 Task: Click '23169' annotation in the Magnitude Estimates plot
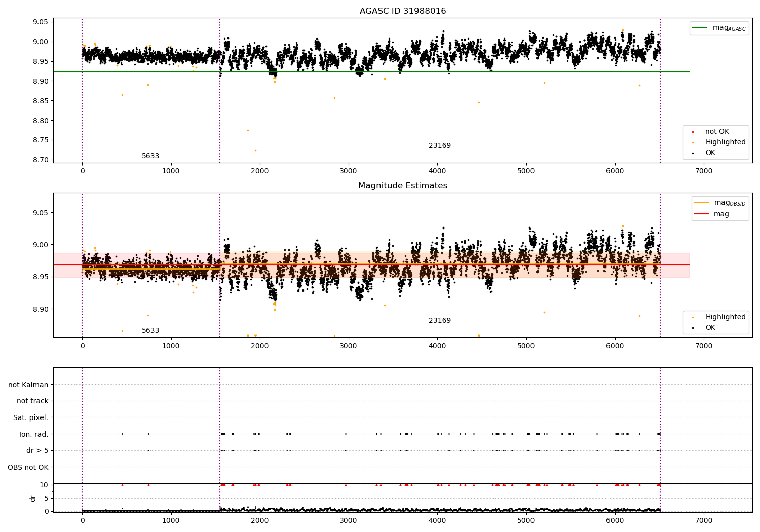[x=440, y=321]
